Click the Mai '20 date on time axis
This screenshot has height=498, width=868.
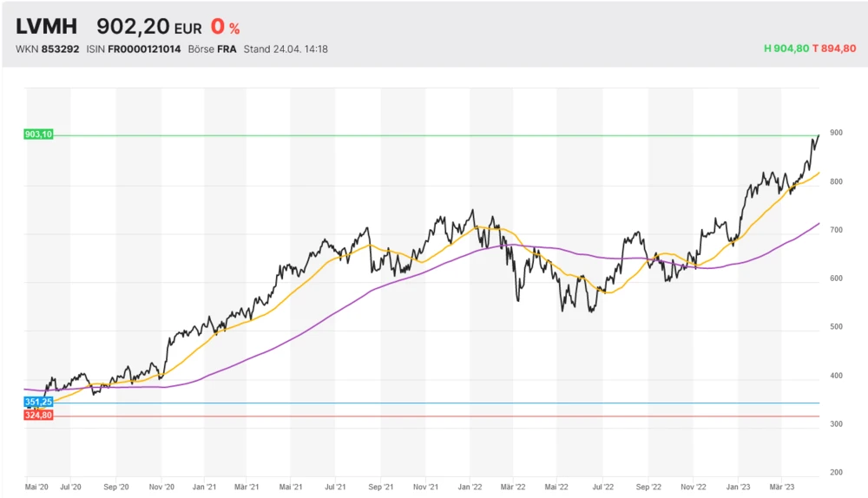(x=38, y=488)
